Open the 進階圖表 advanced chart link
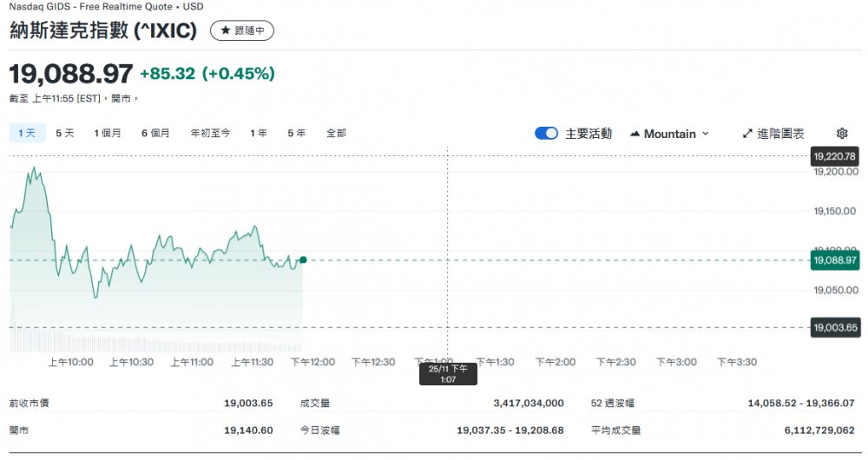 (x=780, y=134)
